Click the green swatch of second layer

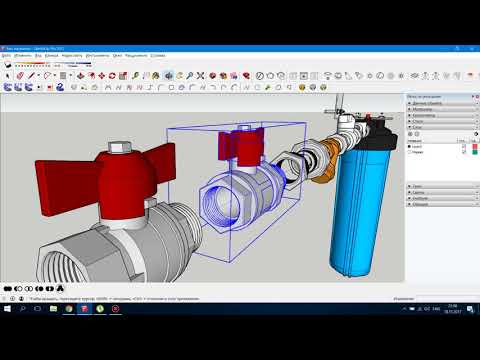coord(475,152)
